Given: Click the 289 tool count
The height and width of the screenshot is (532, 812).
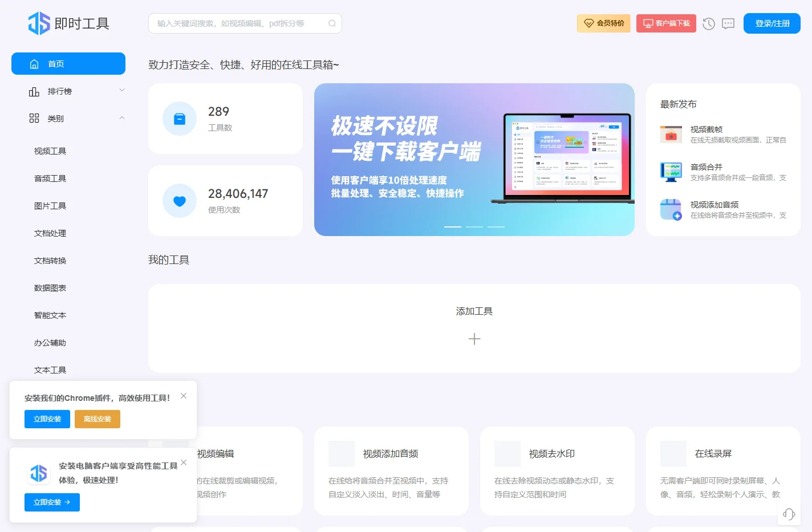Looking at the screenshot, I should [x=218, y=112].
